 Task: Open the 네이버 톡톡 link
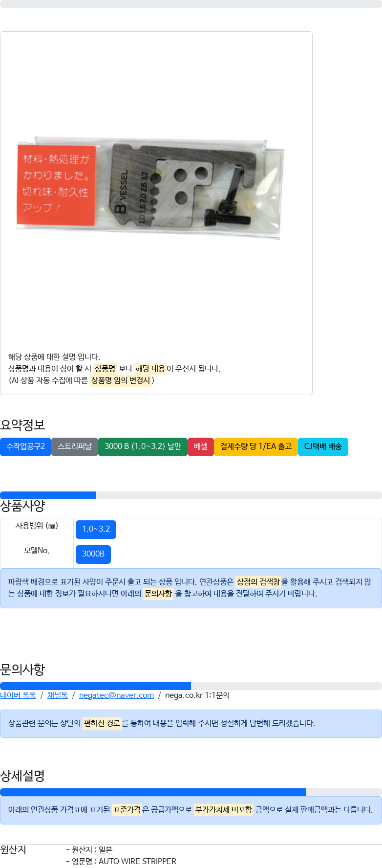coord(18,695)
